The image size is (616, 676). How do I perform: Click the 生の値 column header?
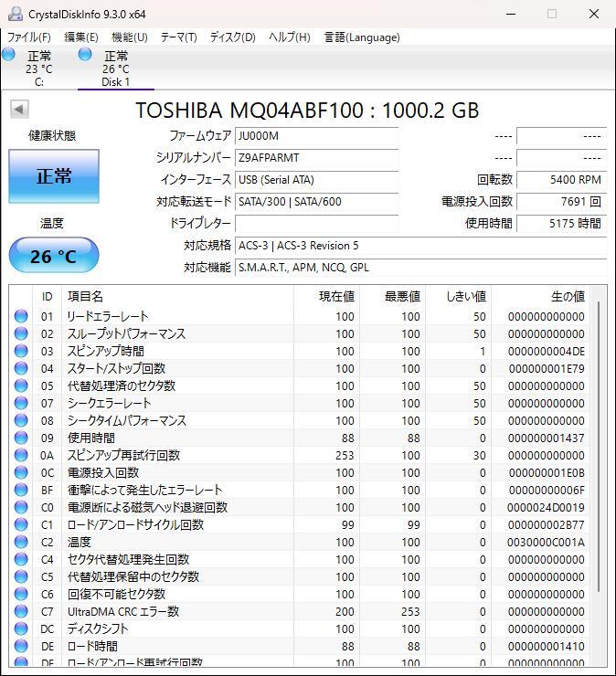(567, 296)
